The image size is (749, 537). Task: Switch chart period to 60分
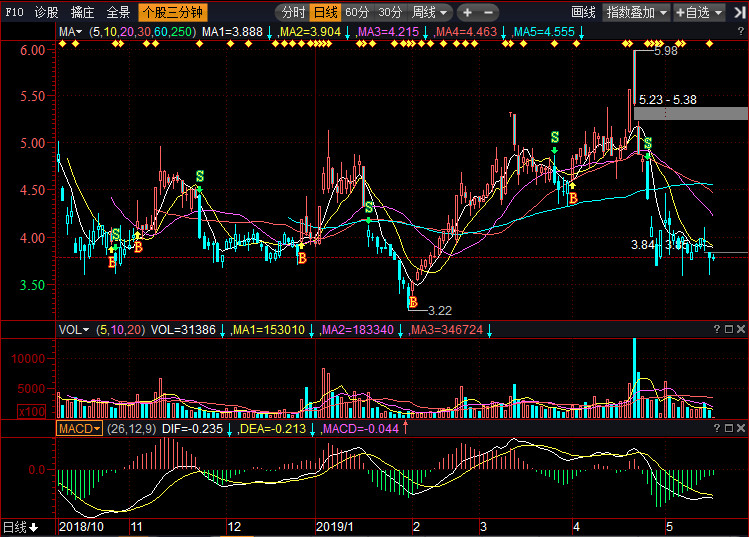point(357,13)
